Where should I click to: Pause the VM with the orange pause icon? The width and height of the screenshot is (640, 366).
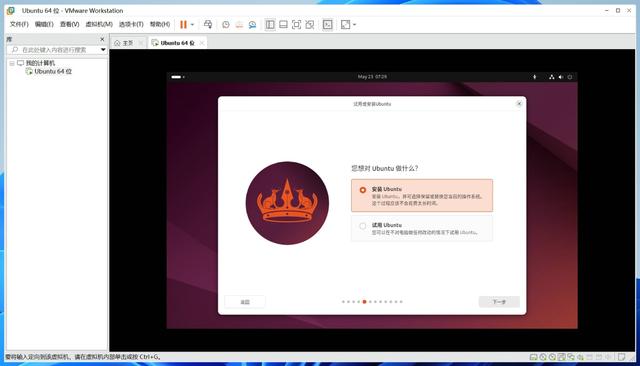click(x=183, y=24)
